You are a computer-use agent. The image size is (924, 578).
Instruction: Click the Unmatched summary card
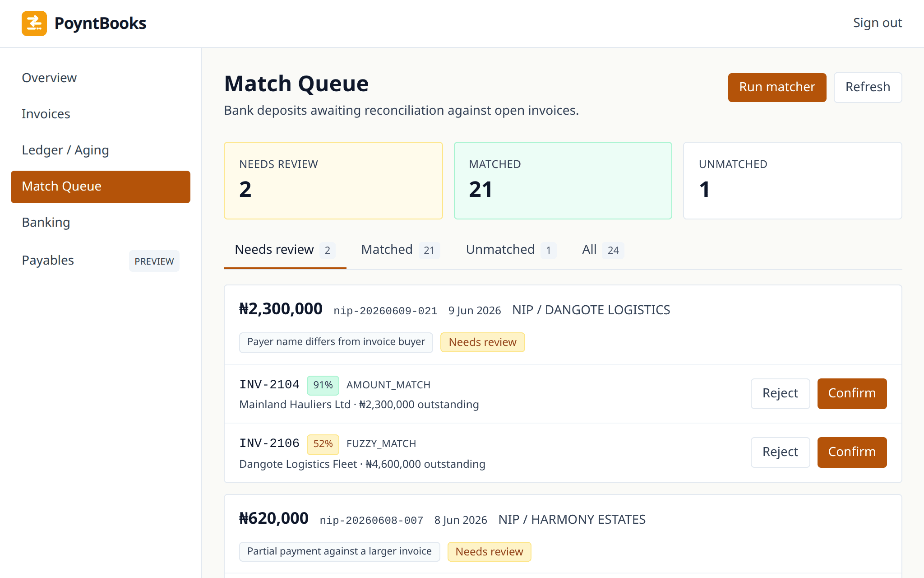(x=793, y=181)
